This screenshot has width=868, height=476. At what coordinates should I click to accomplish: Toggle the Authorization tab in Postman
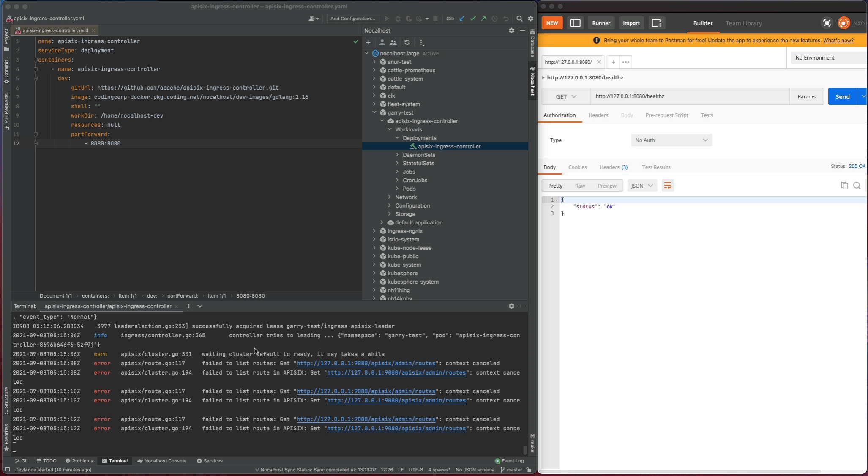click(560, 115)
